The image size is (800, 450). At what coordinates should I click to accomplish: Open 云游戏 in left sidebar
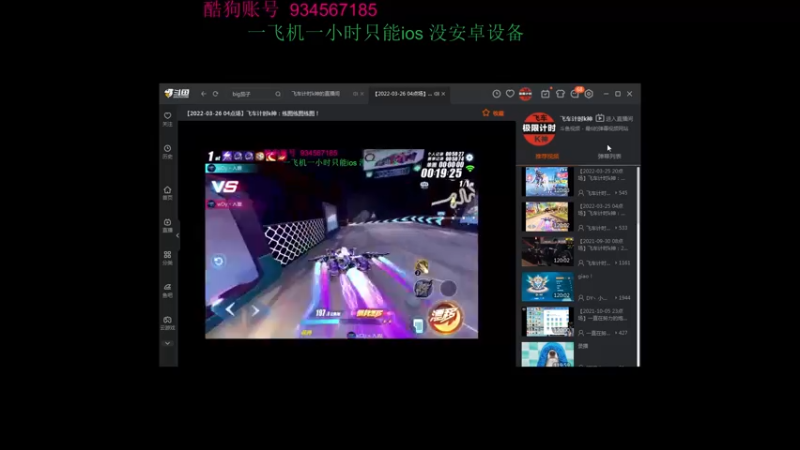click(167, 323)
